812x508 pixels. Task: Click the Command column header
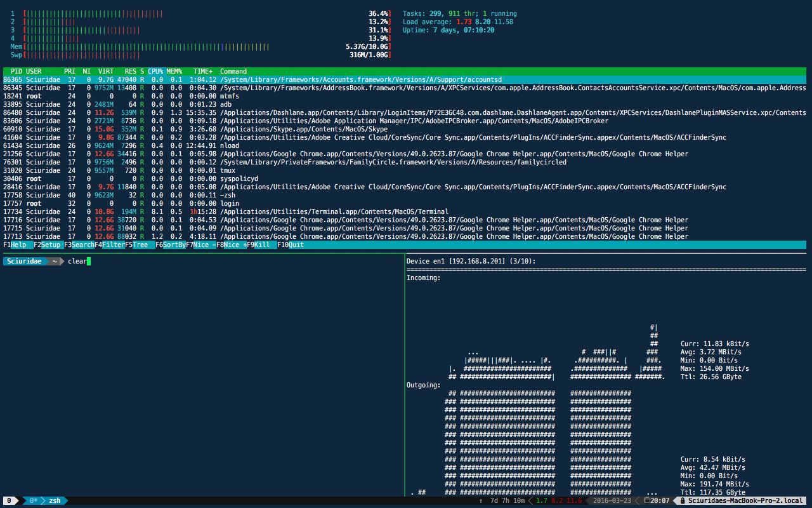pos(233,71)
